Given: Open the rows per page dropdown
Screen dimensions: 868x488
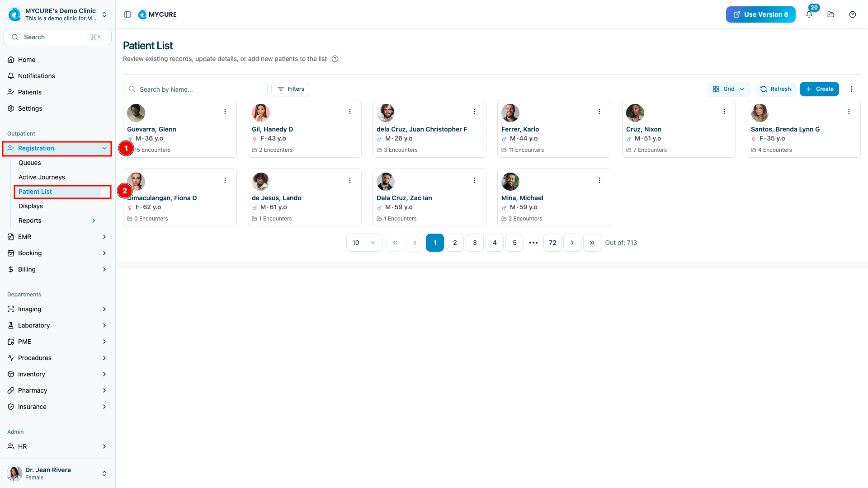Looking at the screenshot, I should pyautogui.click(x=364, y=243).
